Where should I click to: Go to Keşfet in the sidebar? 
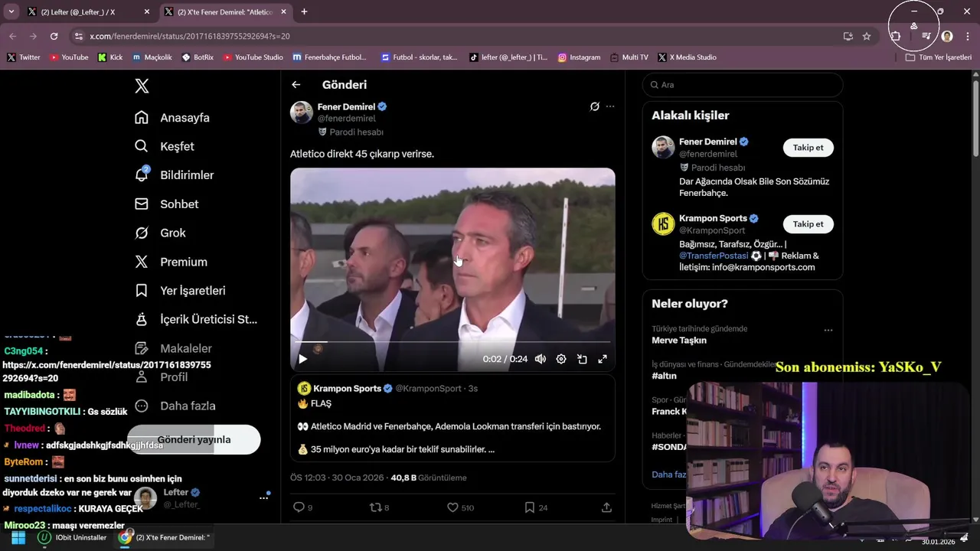(176, 146)
